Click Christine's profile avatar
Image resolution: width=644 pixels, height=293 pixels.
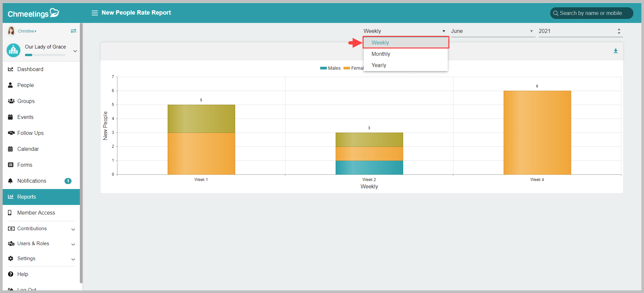coord(11,31)
